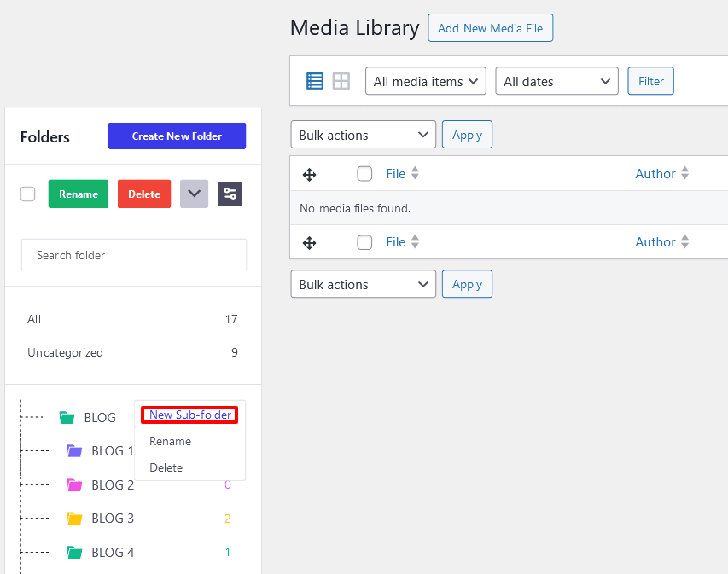Click File column link in header
Screen dimensions: 728x574
coord(395,173)
